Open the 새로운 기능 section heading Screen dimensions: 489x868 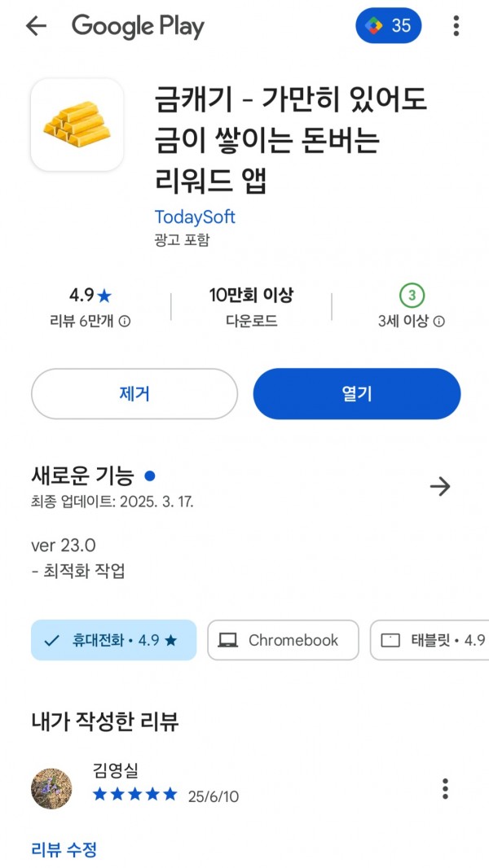(82, 476)
